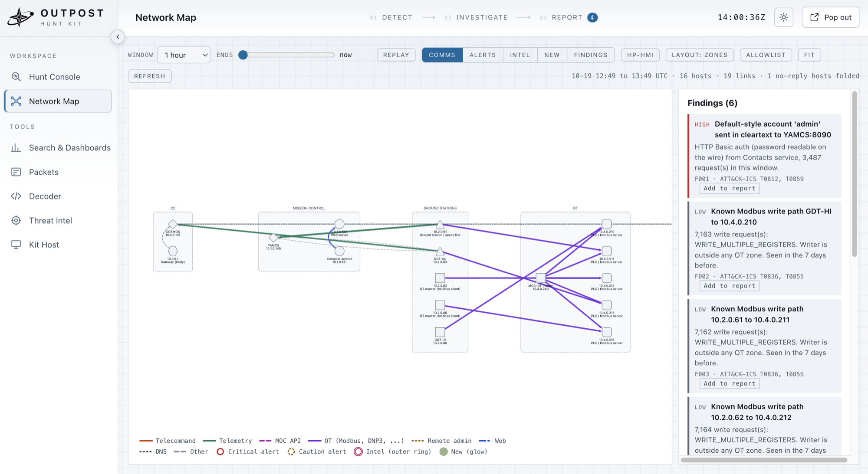Screen dimensions: 868x474
Task: Toggle light/dark theme sun icon
Action: pos(783,17)
